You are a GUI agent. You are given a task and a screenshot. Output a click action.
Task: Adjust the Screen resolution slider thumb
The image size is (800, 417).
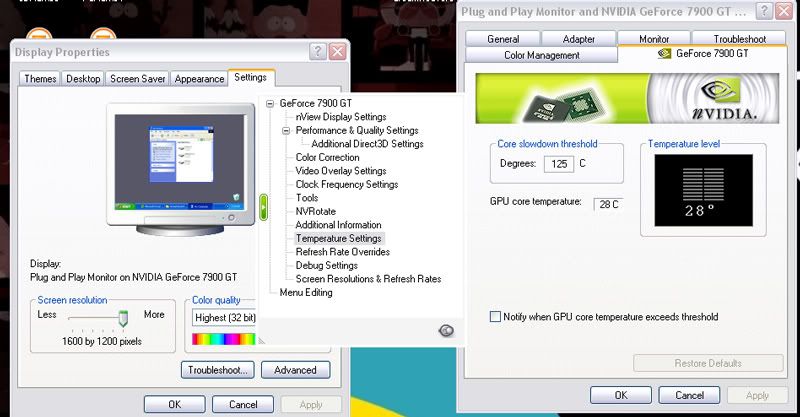click(x=123, y=318)
